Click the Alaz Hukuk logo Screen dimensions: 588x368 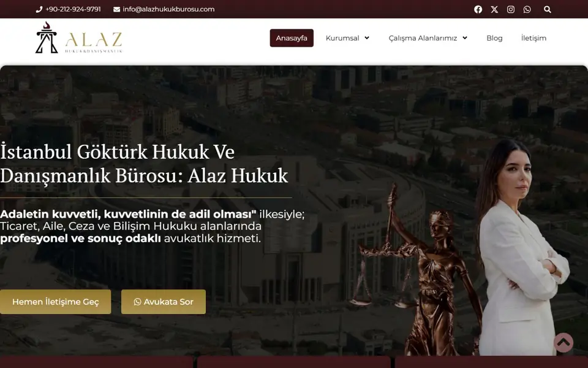[79, 37]
